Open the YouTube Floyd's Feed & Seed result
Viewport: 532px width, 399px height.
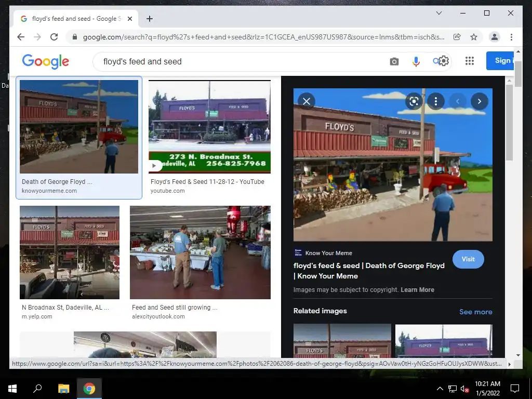[x=210, y=127]
